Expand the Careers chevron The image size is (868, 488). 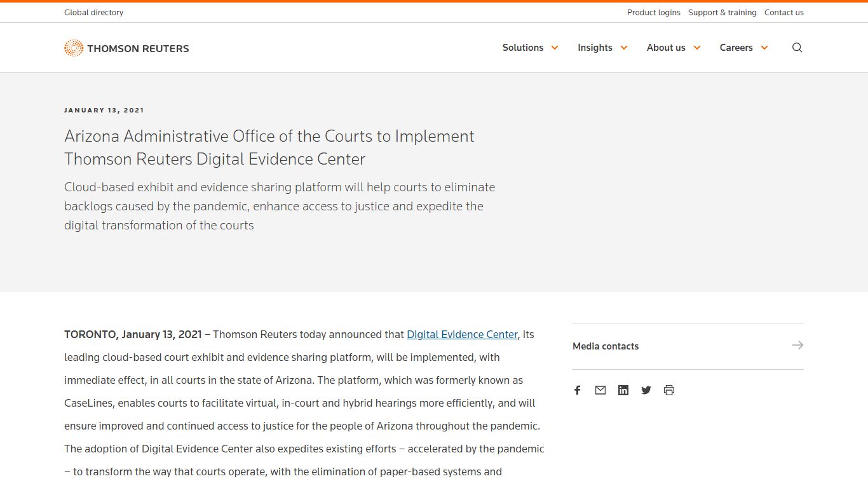coord(764,48)
